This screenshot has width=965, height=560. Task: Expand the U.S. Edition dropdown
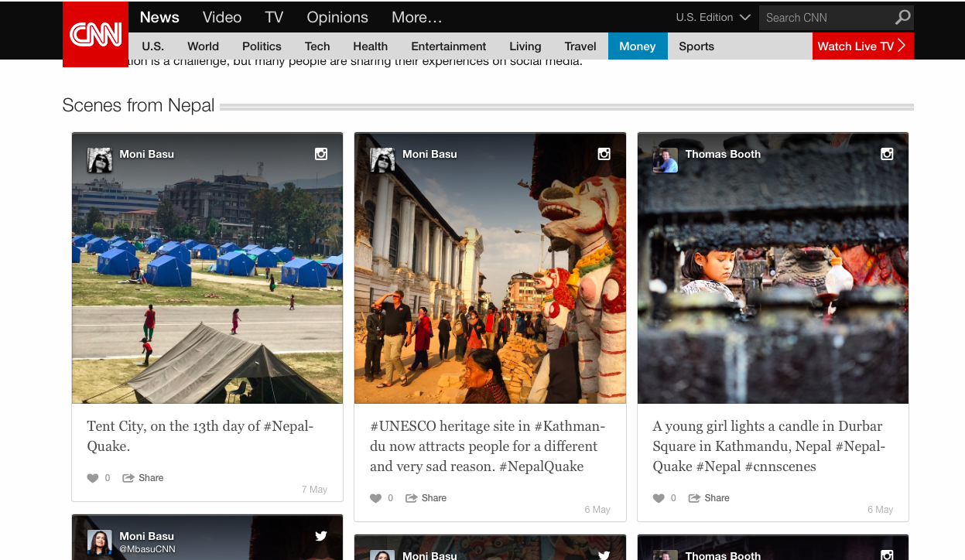(x=713, y=17)
